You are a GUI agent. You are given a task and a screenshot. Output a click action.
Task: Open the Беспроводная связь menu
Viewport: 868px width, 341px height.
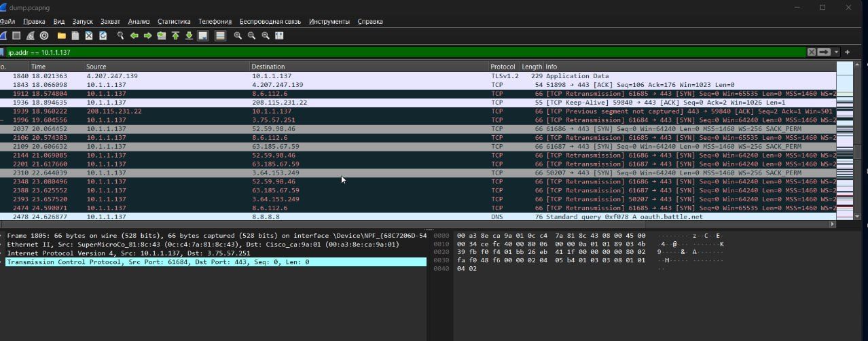click(x=270, y=22)
